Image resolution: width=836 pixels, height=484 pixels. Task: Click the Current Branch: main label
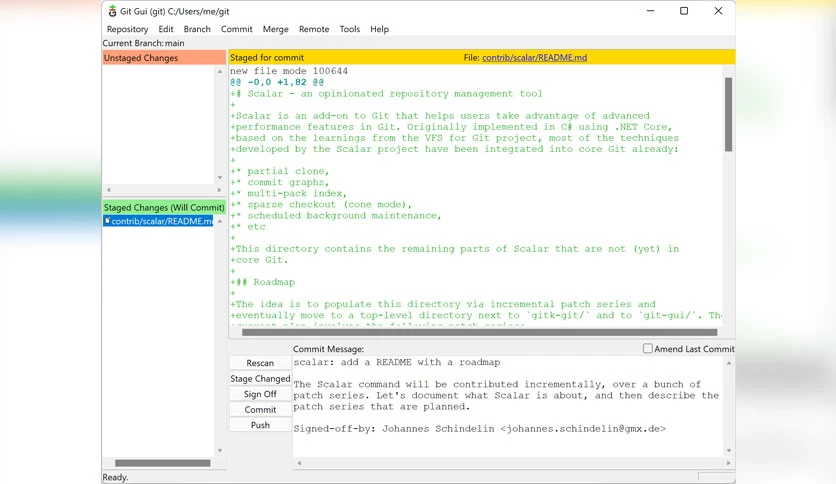pyautogui.click(x=143, y=43)
